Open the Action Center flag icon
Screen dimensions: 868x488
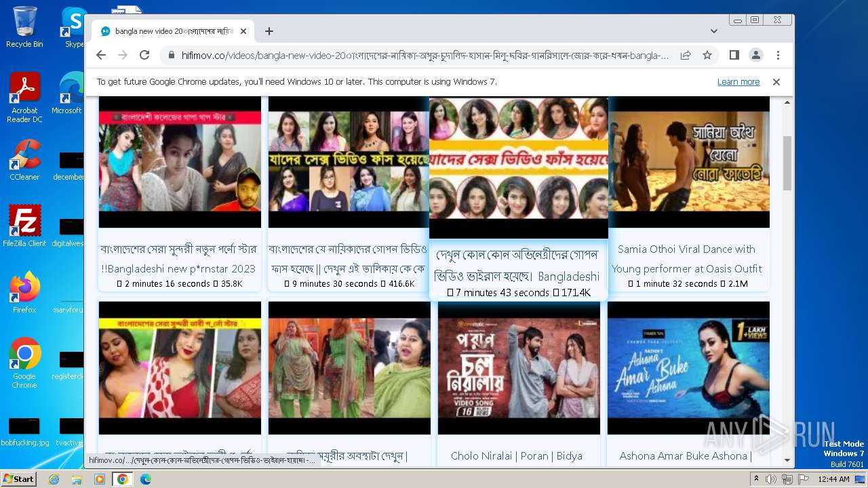tap(804, 479)
